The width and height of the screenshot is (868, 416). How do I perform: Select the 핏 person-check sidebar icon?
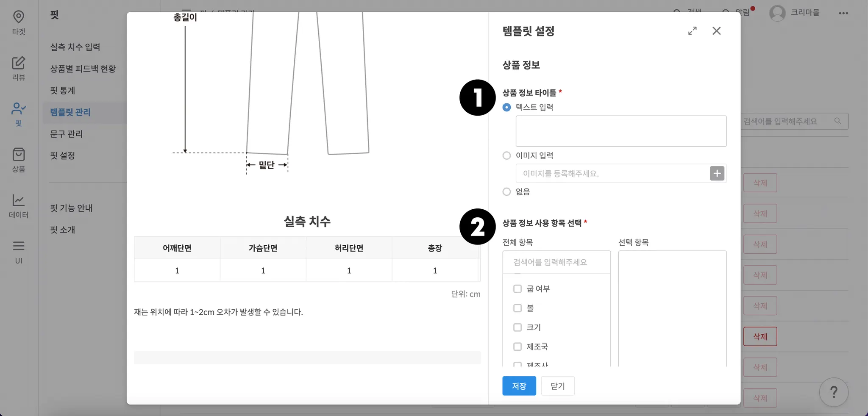coord(18,109)
